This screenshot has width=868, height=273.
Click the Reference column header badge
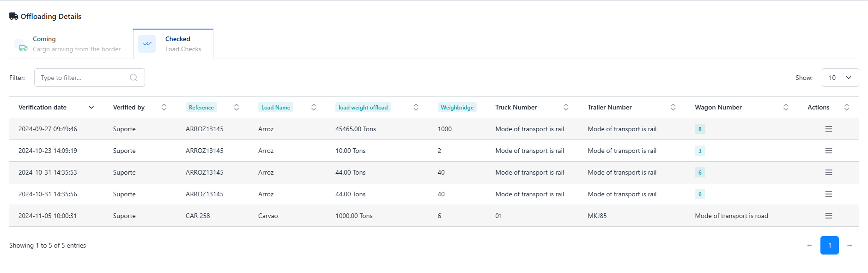pyautogui.click(x=201, y=107)
